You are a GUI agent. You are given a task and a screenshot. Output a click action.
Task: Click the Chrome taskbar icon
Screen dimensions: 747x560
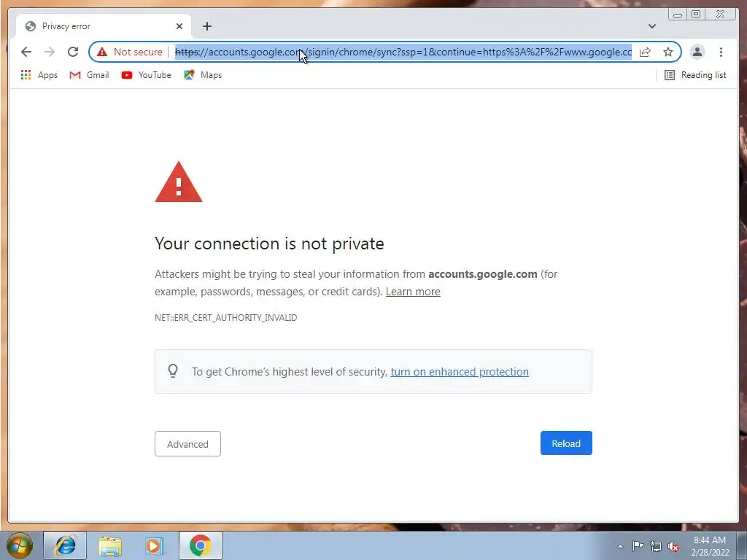pyautogui.click(x=200, y=545)
